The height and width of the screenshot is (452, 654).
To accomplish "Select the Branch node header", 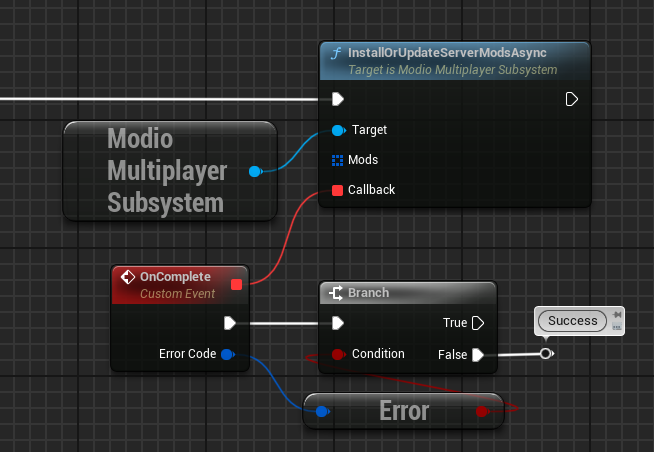I will (x=408, y=293).
